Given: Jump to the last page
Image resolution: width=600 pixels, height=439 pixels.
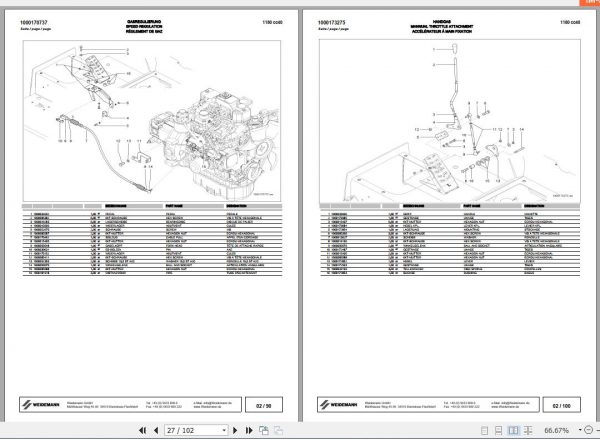Looking at the screenshot, I should [x=249, y=430].
